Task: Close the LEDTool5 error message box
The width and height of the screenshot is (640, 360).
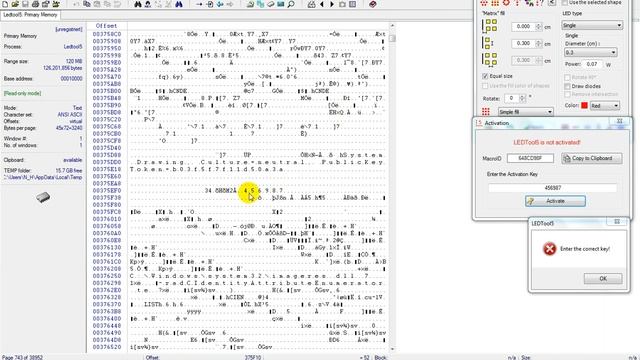Action: [617, 222]
